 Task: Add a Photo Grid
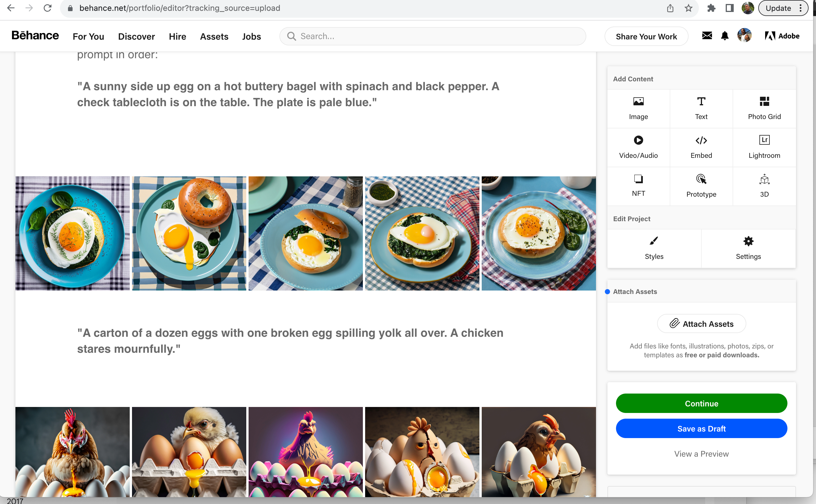coord(764,108)
